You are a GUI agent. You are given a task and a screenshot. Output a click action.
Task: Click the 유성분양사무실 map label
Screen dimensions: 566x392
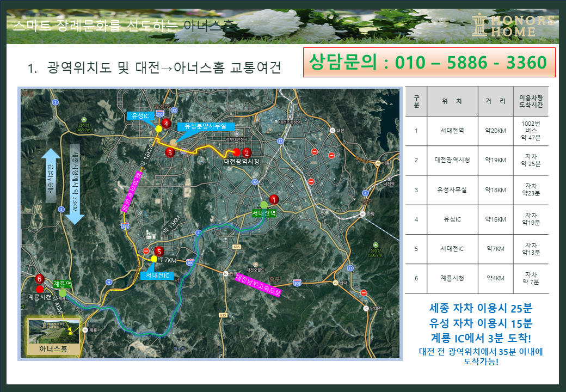(205, 126)
